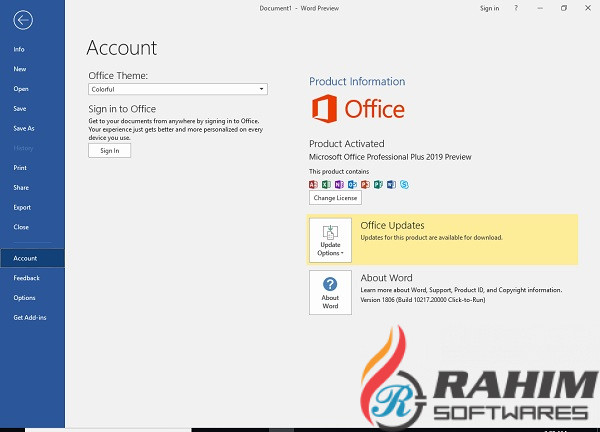600x432 pixels.
Task: Open the Update Options dropdown button
Action: point(330,240)
